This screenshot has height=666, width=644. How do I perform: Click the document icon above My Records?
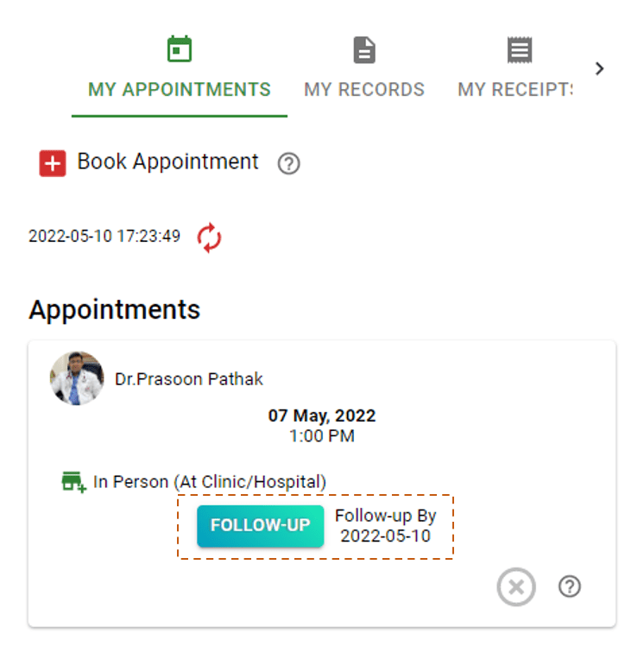click(364, 50)
